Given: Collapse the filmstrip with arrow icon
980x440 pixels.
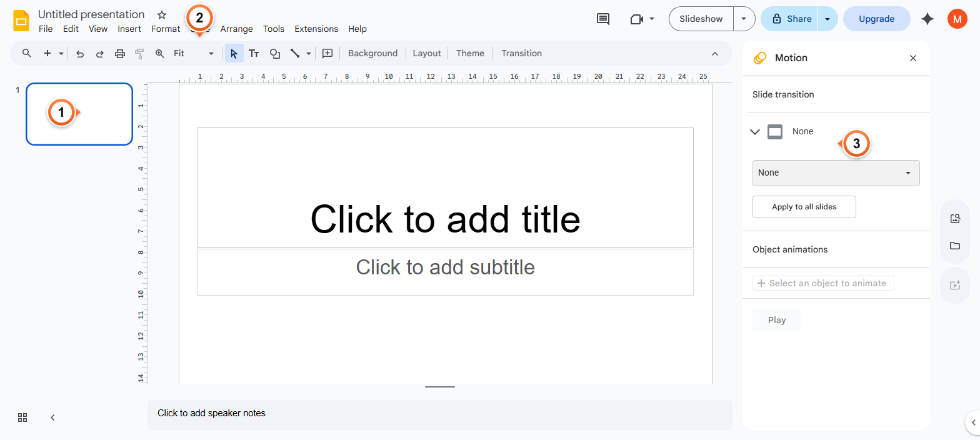Looking at the screenshot, I should (52, 417).
